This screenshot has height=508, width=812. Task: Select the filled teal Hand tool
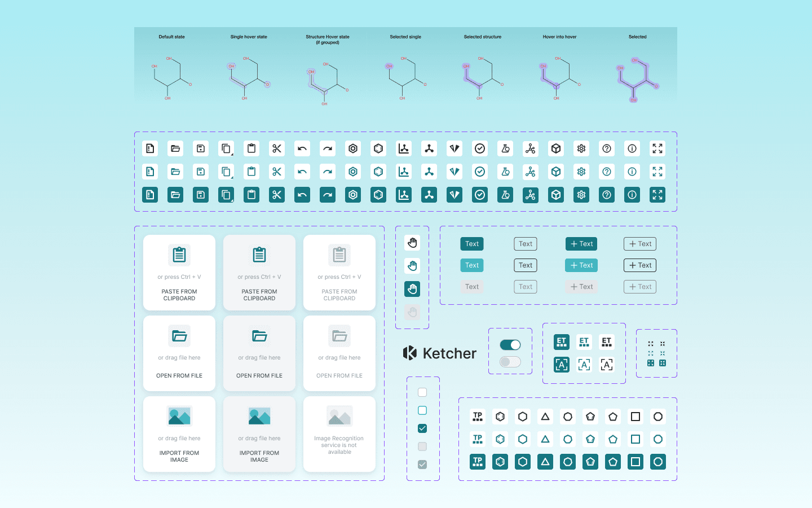(x=412, y=289)
